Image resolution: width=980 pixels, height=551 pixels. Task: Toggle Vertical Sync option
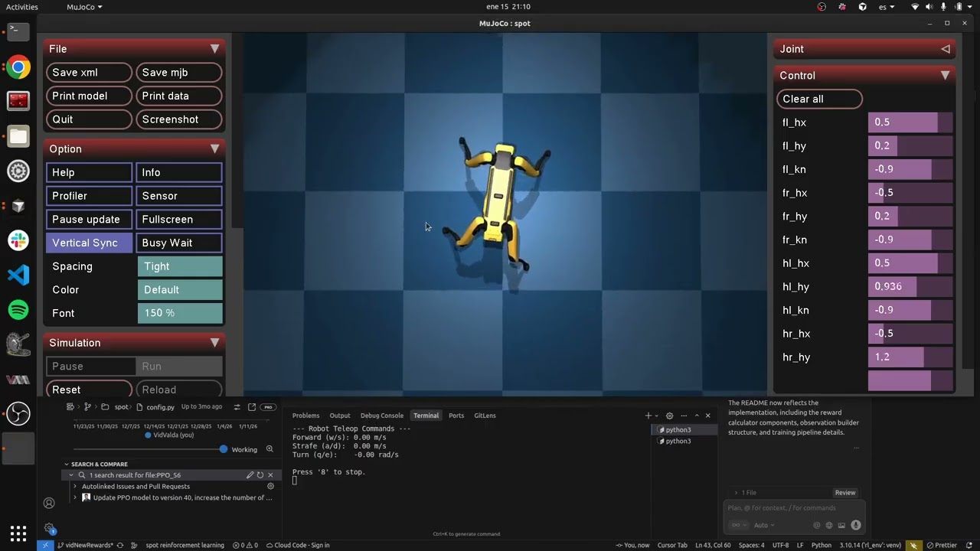(x=89, y=243)
